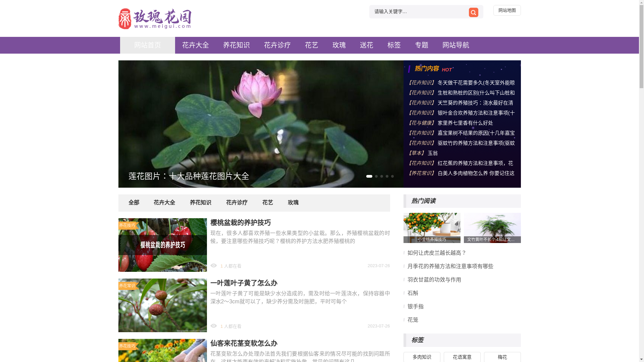
Task: Click the eye icon under 樱桃盆栽的养护技巧
Action: pos(214,265)
